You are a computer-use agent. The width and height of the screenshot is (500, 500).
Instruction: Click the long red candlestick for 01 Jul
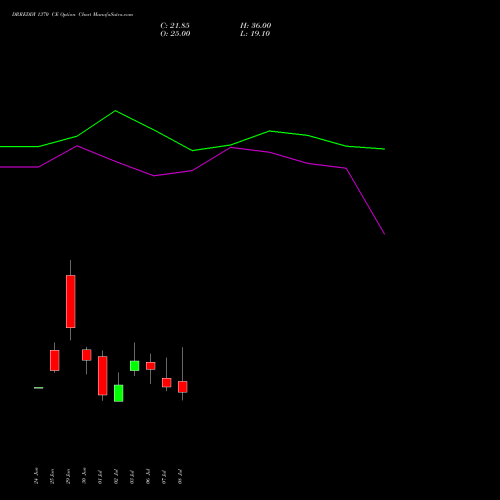point(102,376)
